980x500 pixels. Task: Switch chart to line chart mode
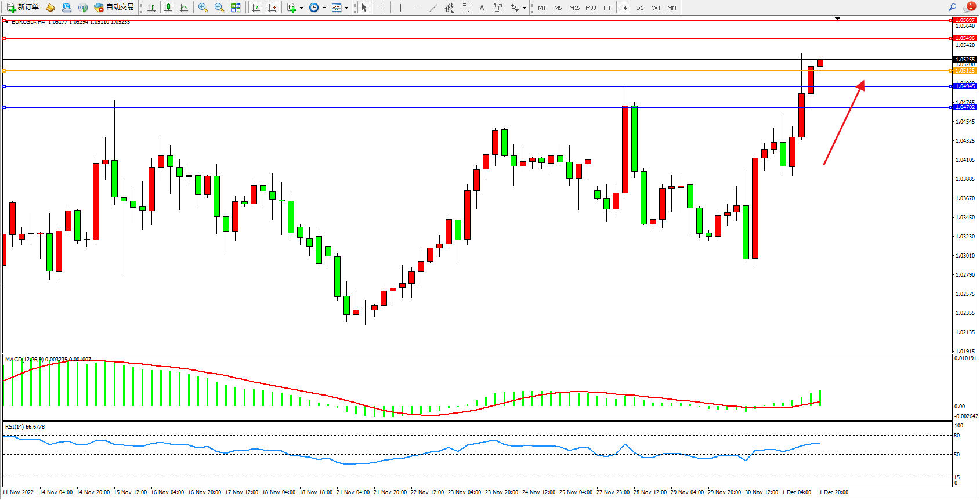tap(184, 8)
